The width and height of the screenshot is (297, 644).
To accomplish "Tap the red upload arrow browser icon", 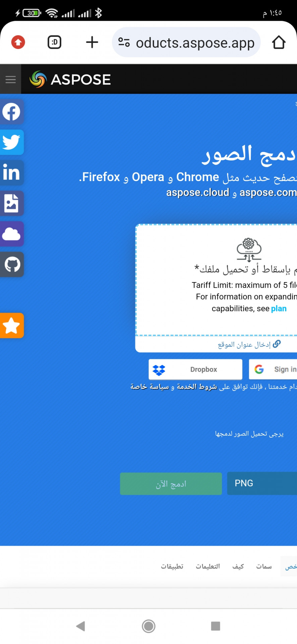I will click(x=18, y=42).
